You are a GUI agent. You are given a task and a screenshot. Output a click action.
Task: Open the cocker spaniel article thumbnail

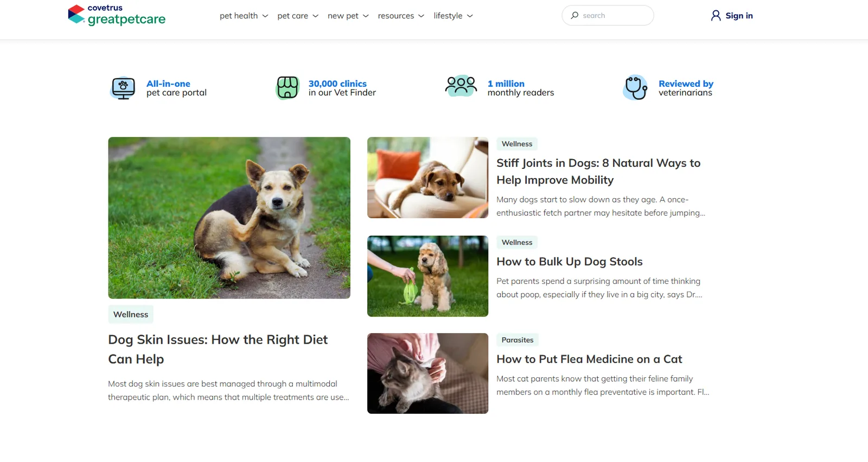click(427, 276)
